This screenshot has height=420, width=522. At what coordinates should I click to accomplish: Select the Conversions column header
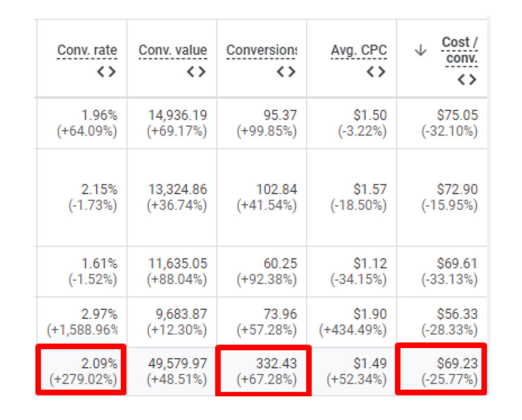point(262,50)
